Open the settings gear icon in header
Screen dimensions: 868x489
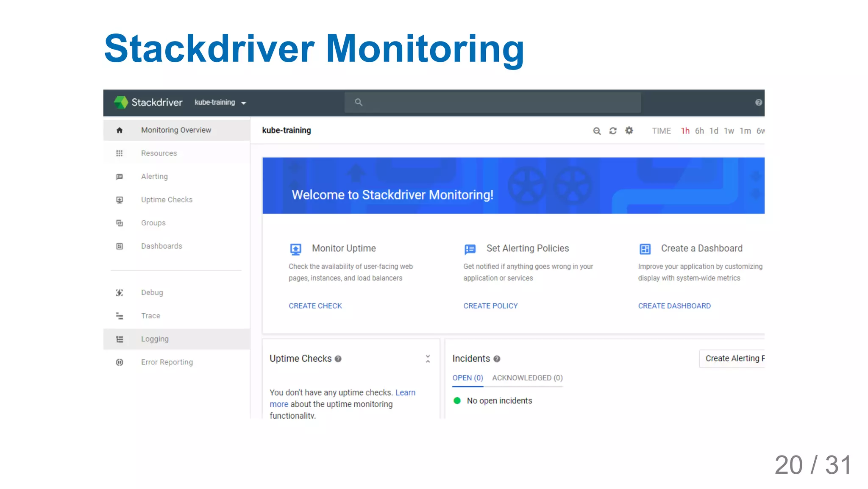click(x=629, y=131)
